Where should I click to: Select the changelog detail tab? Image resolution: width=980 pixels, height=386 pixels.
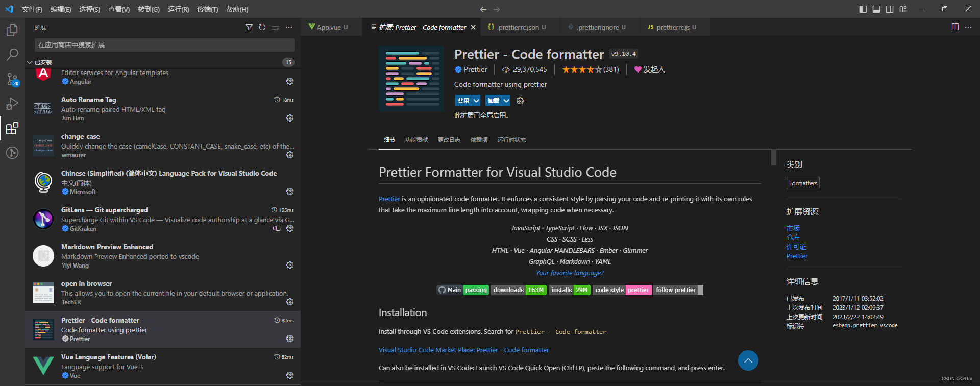(449, 140)
